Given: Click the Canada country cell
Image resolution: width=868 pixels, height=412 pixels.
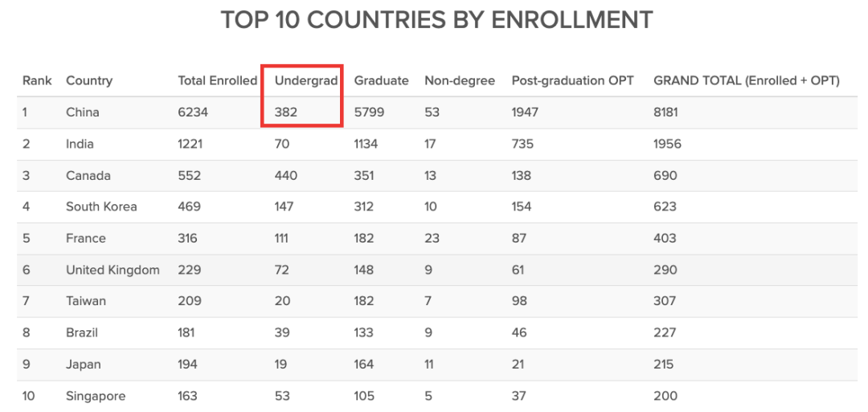Looking at the screenshot, I should pos(88,175).
